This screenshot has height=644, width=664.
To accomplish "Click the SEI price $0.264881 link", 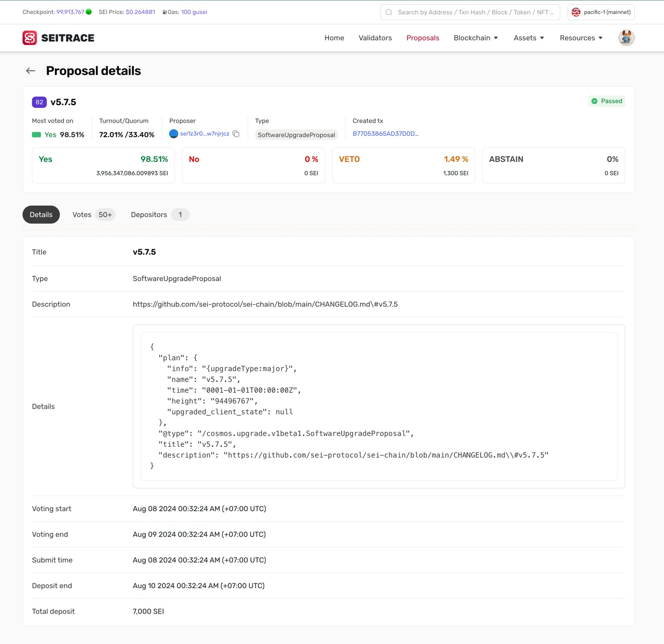I will pos(140,12).
